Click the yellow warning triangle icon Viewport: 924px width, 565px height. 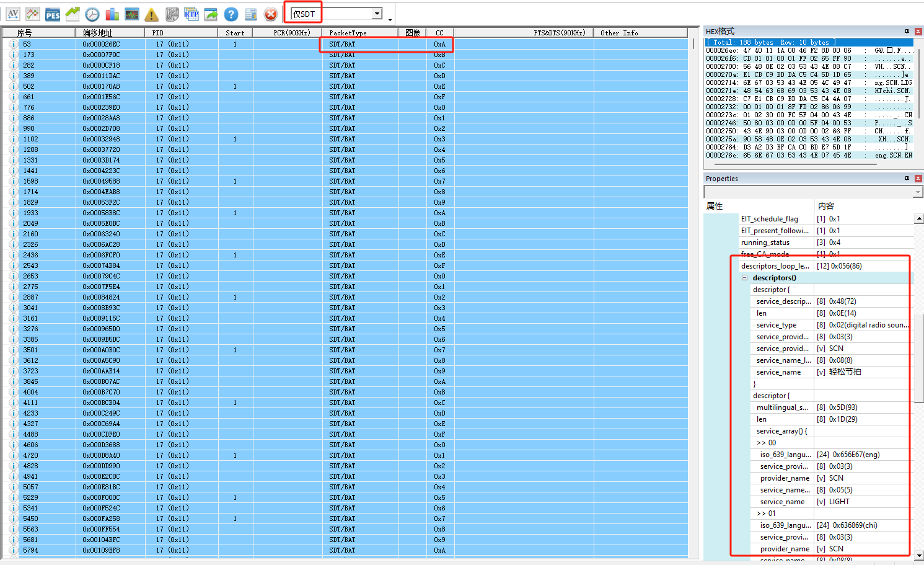click(152, 14)
